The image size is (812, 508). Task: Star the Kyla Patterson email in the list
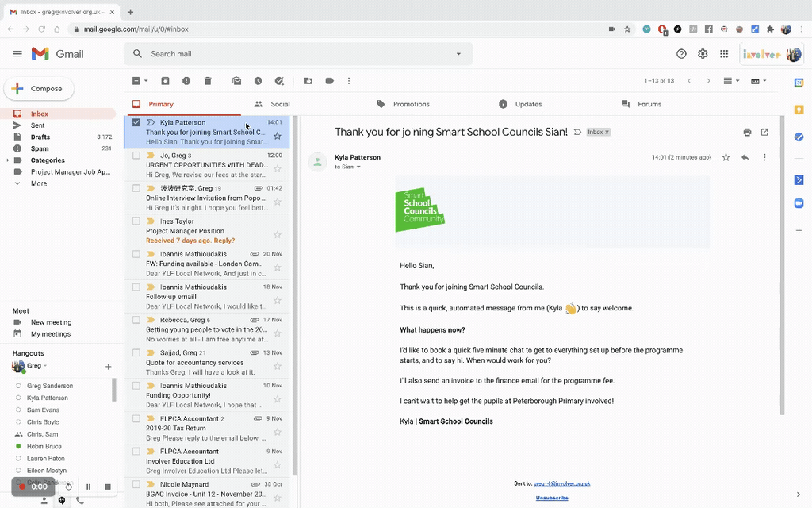pos(278,136)
